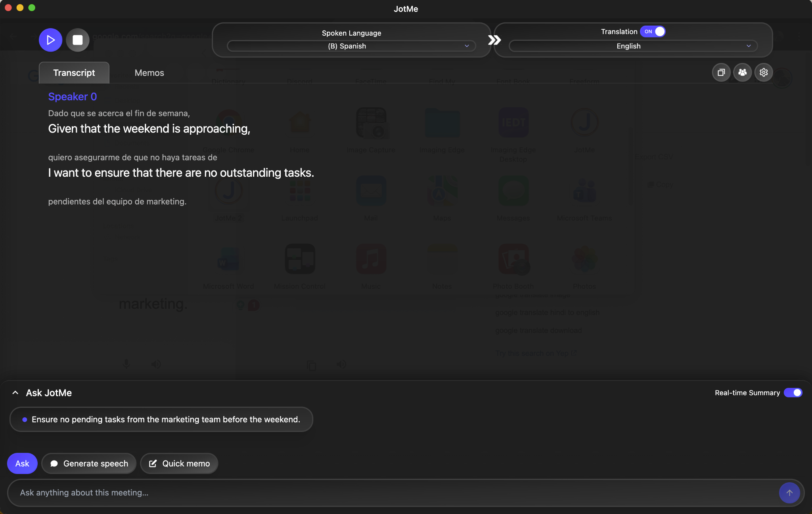Select the Transcript tab
The width and height of the screenshot is (812, 514).
[x=74, y=73]
